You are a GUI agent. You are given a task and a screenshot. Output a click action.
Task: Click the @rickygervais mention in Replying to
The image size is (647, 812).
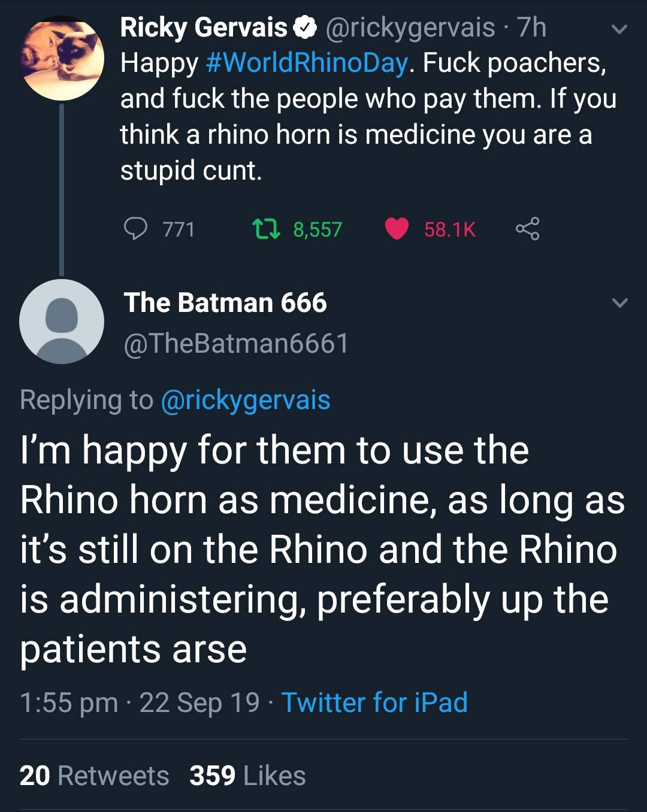coord(246,400)
